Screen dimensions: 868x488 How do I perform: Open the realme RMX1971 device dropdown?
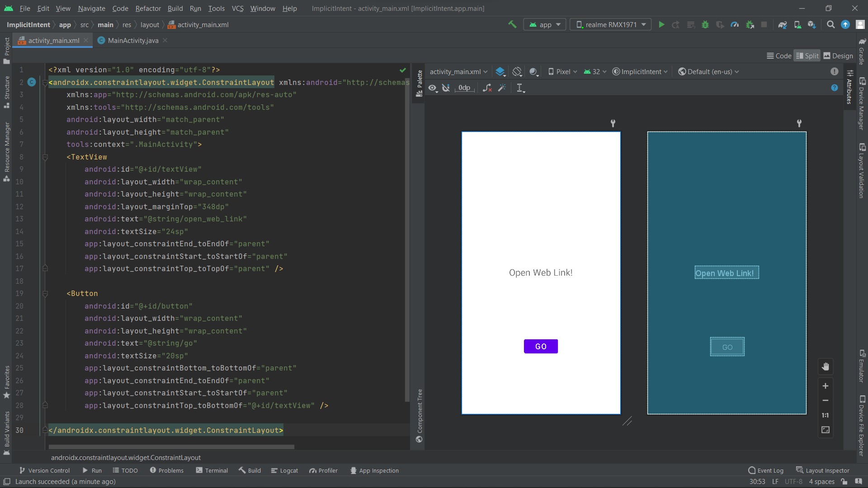tap(610, 25)
